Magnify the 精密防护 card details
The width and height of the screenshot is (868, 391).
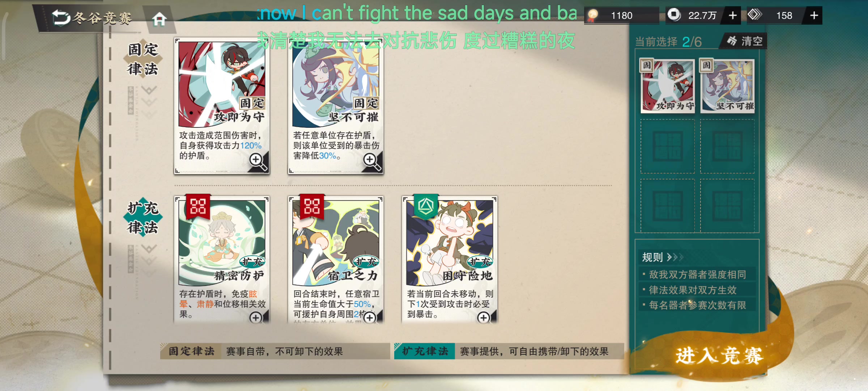(x=256, y=318)
